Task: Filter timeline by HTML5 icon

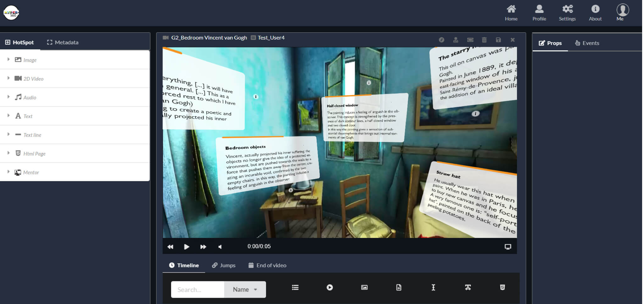Action: 502,287
